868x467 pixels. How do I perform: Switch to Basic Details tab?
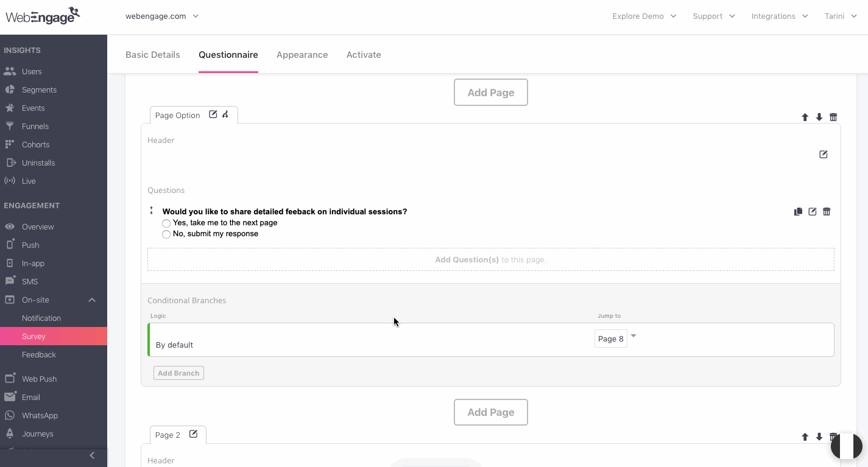(153, 55)
